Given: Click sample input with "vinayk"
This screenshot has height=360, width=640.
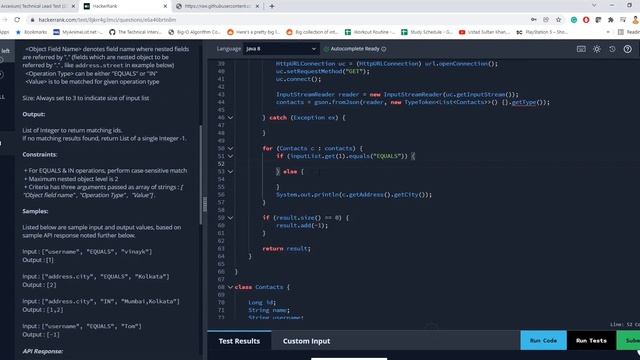Looking at the screenshot, I should pyautogui.click(x=87, y=252).
